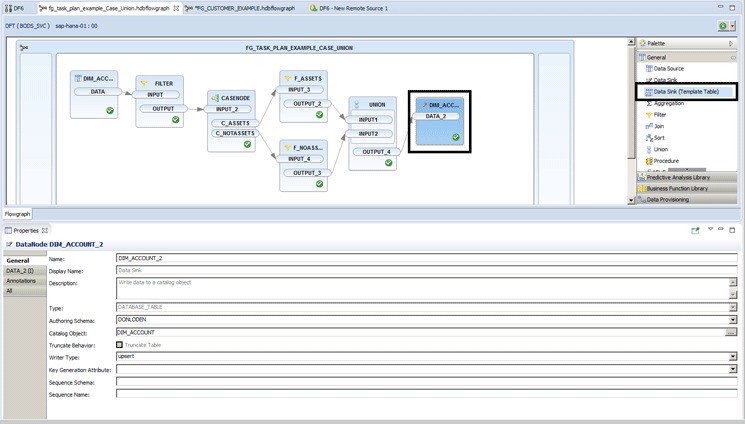Viewport: 745px width, 424px height.
Task: Click the Name input field
Action: tap(425, 258)
